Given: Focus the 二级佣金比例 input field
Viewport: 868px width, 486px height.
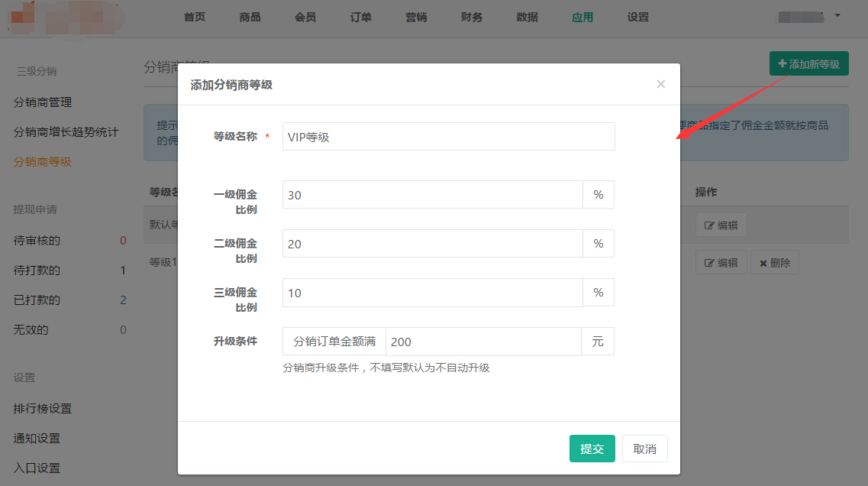Looking at the screenshot, I should (432, 244).
